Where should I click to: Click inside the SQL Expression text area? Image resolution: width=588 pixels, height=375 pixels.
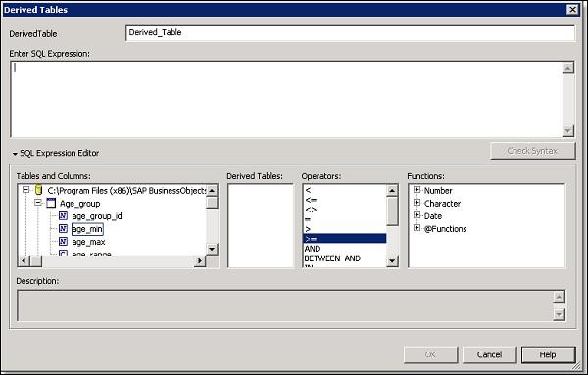point(286,99)
